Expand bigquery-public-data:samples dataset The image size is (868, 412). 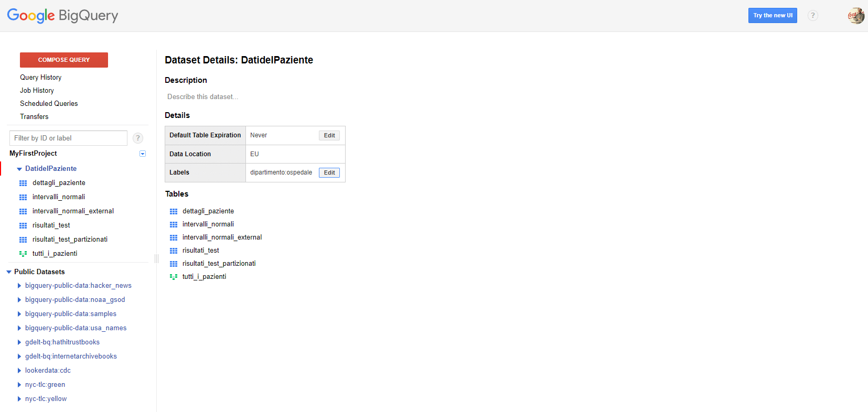coord(19,314)
